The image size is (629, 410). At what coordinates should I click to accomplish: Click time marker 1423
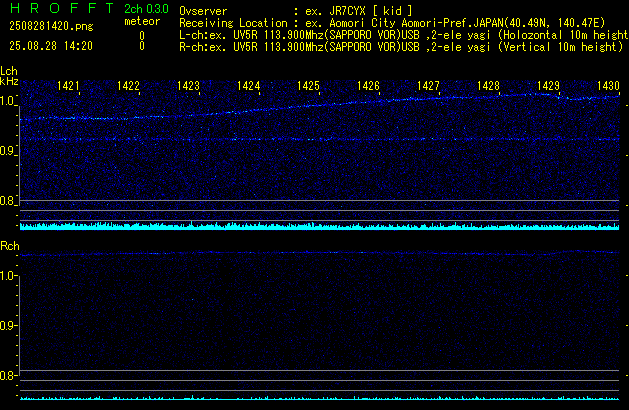[x=188, y=86]
